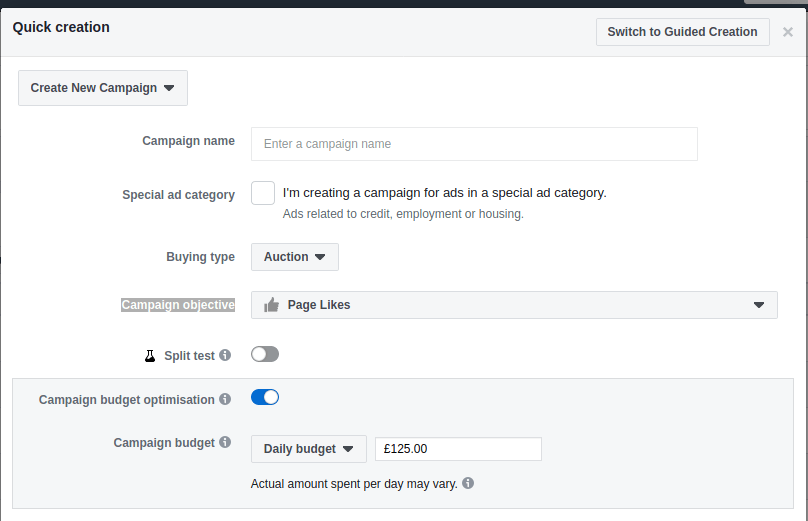Click 'Ads related to credit, employment or housing' text
The image size is (808, 521).
tap(403, 214)
